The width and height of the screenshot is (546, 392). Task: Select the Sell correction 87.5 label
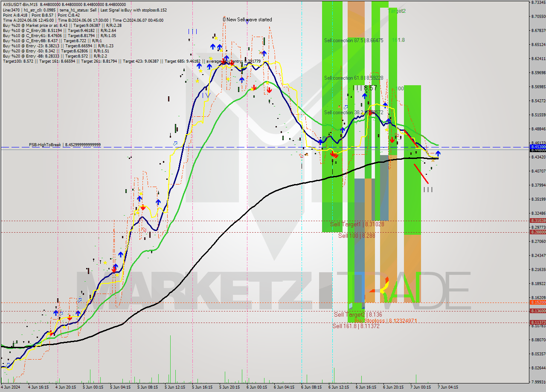353,40
